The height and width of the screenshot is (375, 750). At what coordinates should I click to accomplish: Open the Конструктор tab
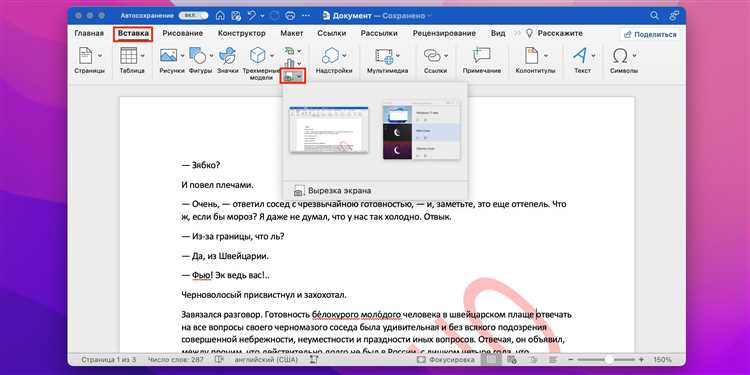click(x=242, y=33)
